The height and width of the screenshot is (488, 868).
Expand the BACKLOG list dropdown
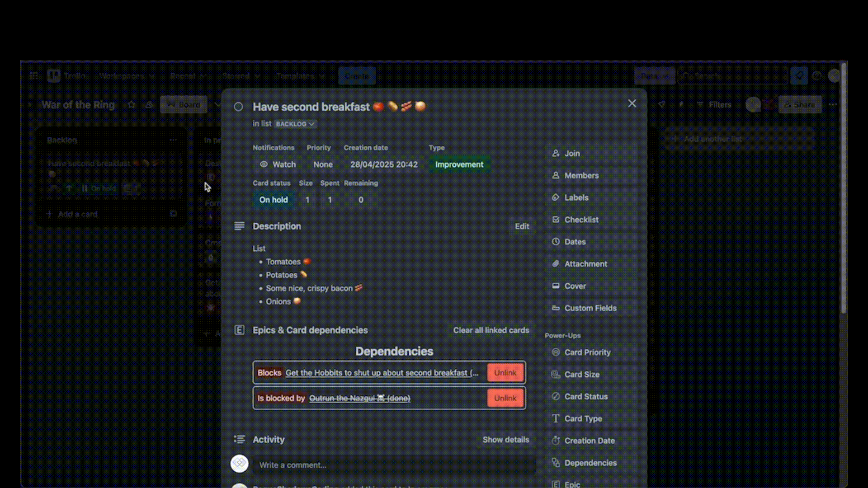tap(295, 124)
